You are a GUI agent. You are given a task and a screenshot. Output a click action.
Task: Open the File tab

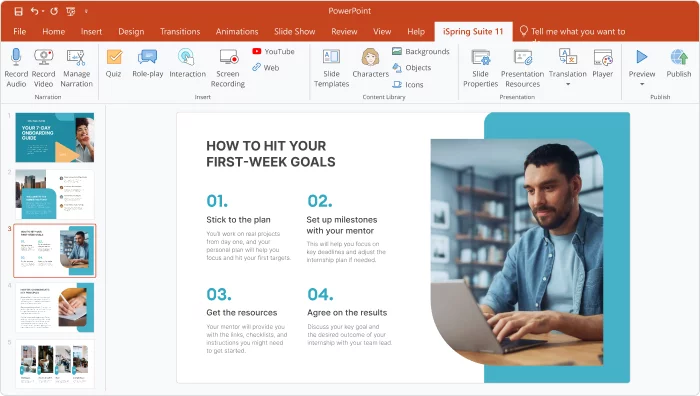click(20, 32)
